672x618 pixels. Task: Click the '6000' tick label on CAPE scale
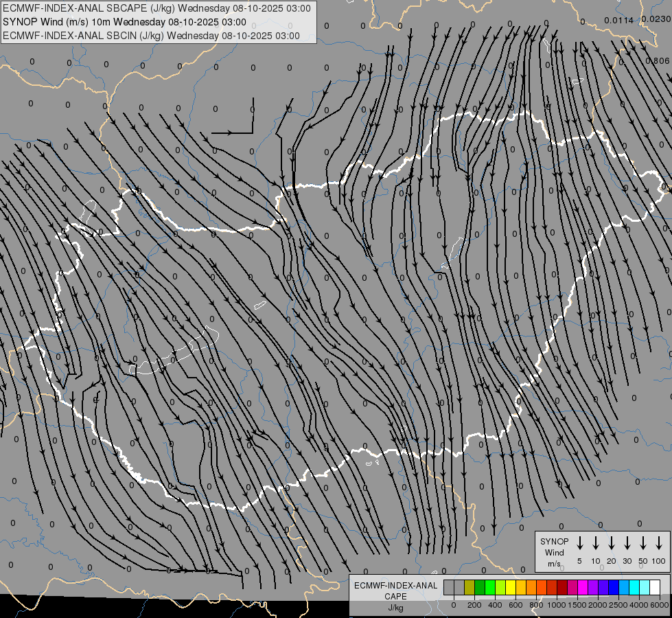click(660, 605)
